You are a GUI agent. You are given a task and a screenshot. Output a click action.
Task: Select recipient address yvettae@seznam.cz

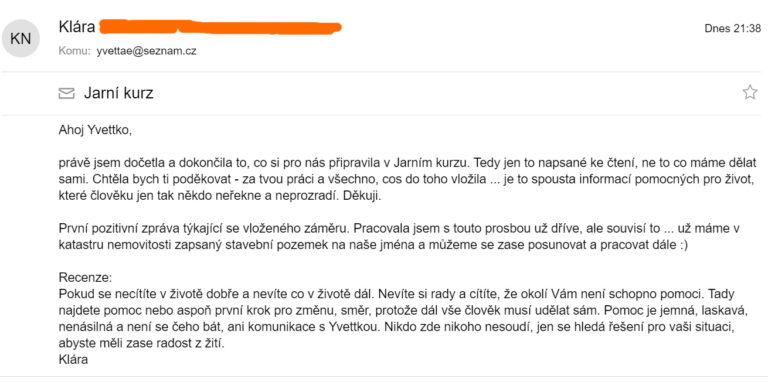(x=146, y=51)
